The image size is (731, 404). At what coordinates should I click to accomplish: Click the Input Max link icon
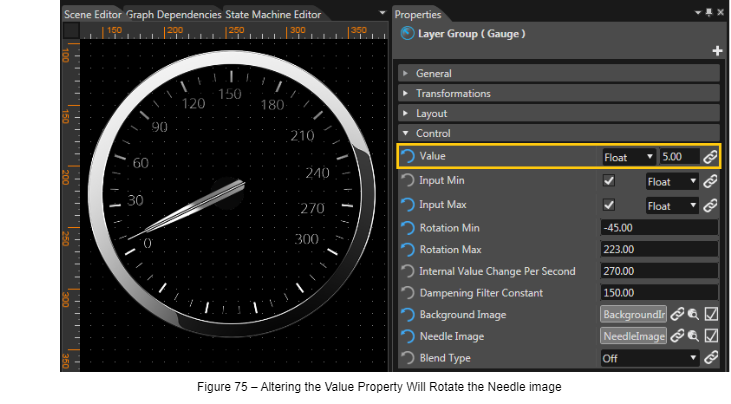710,205
